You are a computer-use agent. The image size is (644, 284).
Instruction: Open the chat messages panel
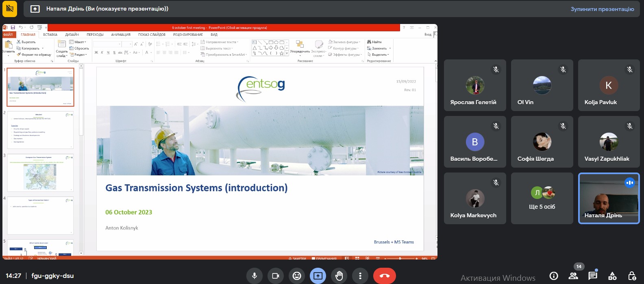click(592, 276)
